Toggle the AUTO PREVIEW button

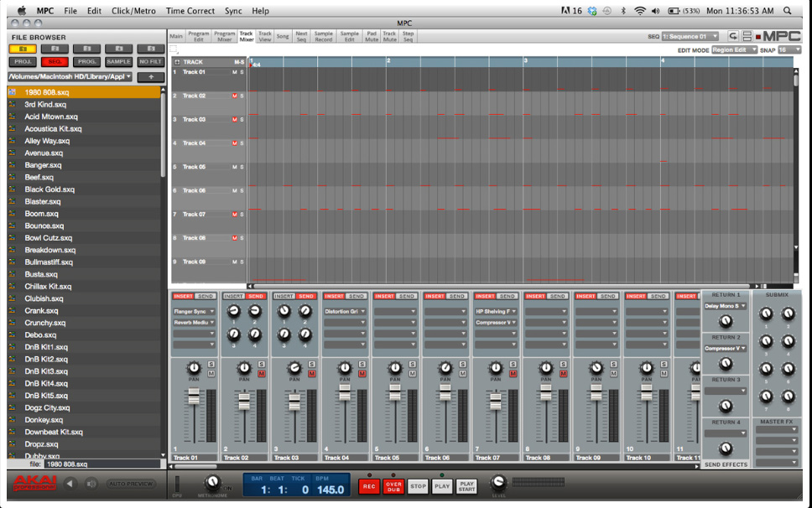coord(131,484)
